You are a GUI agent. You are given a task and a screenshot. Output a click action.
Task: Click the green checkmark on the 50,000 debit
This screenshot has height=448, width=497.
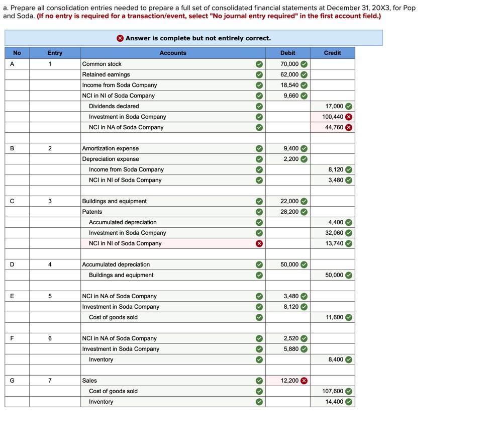click(x=305, y=264)
